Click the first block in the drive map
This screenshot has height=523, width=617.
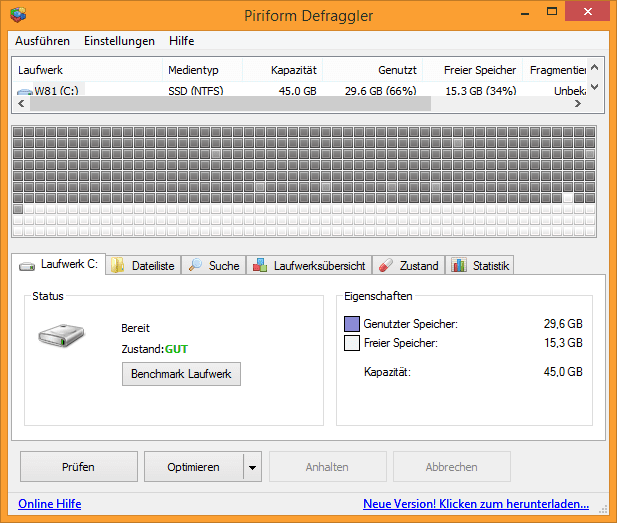[18, 132]
